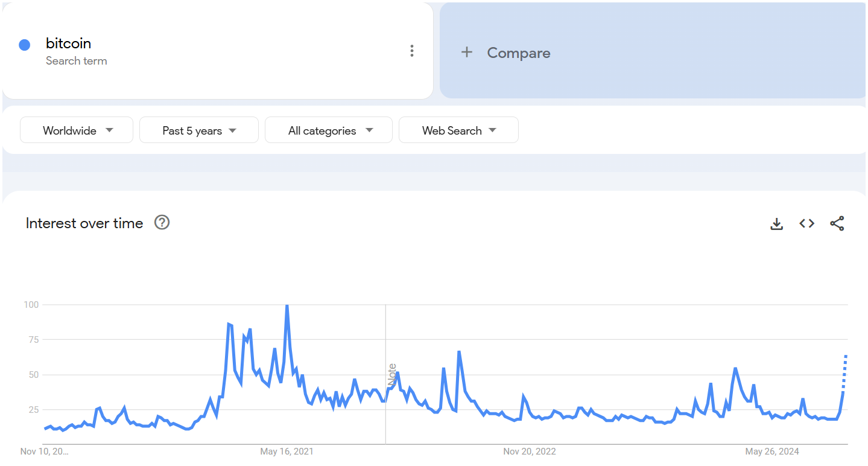Viewport: 868px width, 466px height.
Task: Click the Interest over time heading
Action: (84, 223)
